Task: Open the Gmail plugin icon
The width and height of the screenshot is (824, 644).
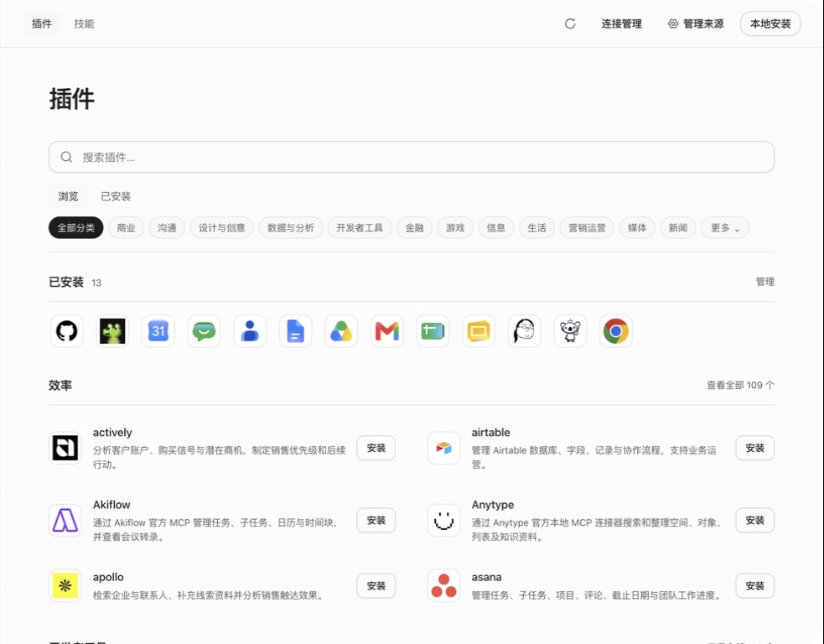Action: pos(386,331)
